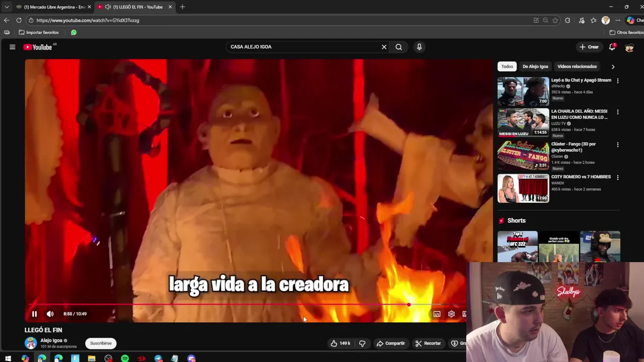644x362 pixels.
Task: Show more filter chips with arrow
Action: 613,66
